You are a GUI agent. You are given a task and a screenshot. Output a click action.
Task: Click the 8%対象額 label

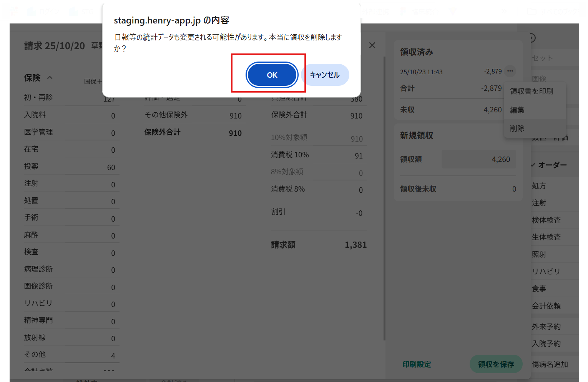[x=287, y=172]
